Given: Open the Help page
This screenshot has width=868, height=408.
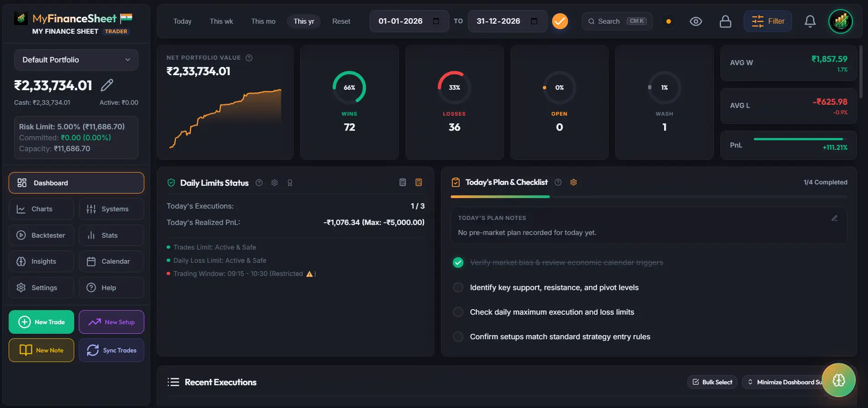Looking at the screenshot, I should pyautogui.click(x=112, y=287).
